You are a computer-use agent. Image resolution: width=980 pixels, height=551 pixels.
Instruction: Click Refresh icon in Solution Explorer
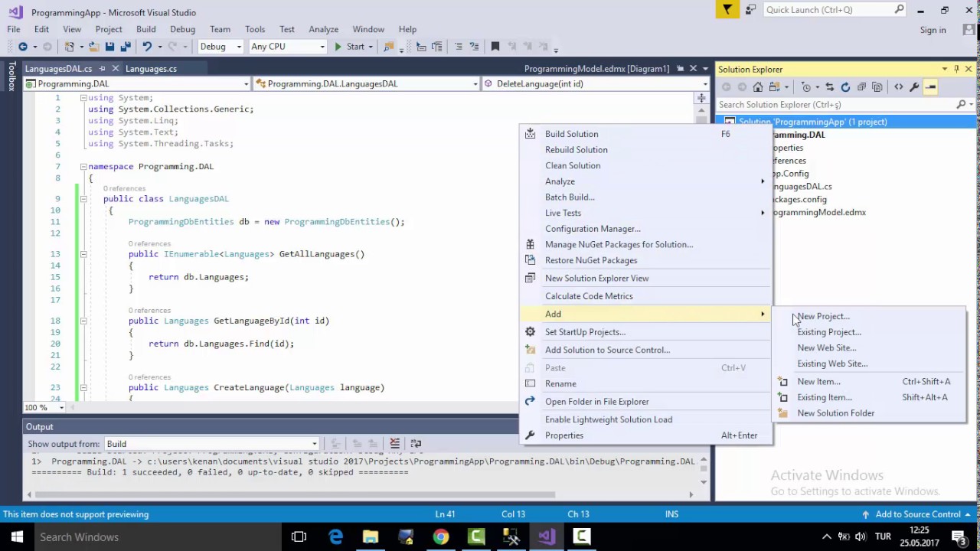(x=845, y=87)
